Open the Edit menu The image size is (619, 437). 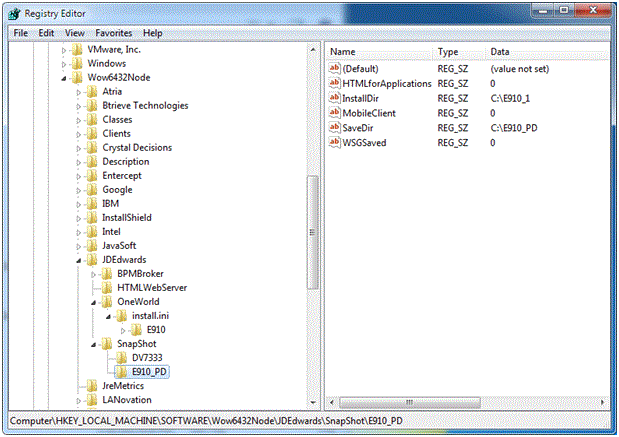point(46,33)
